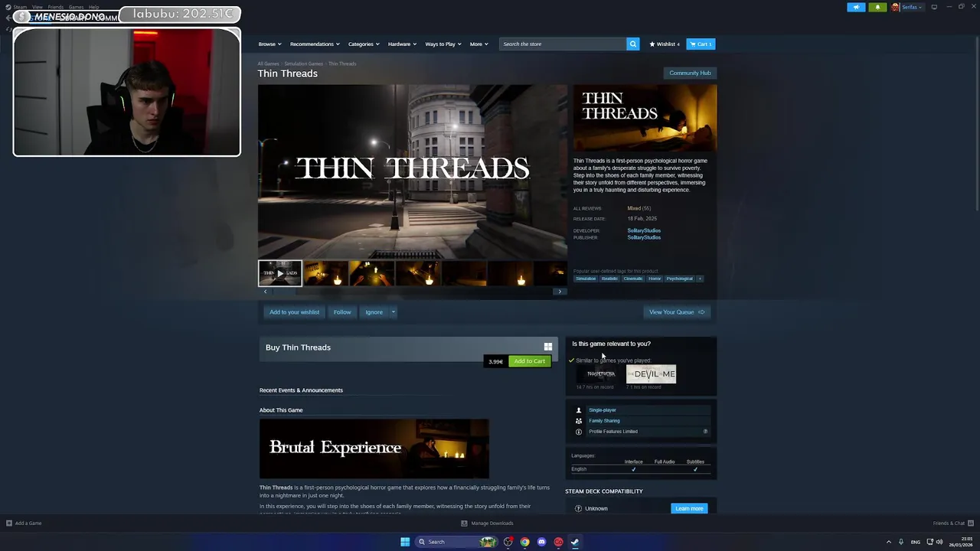Add Thin Threads to your wishlist
Screen dimensions: 980x551
tap(294, 311)
